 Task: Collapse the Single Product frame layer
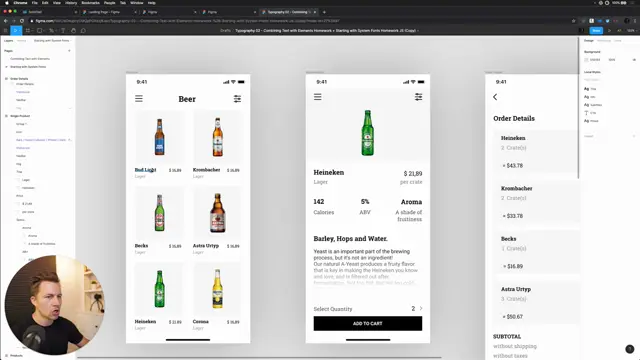coord(6,116)
